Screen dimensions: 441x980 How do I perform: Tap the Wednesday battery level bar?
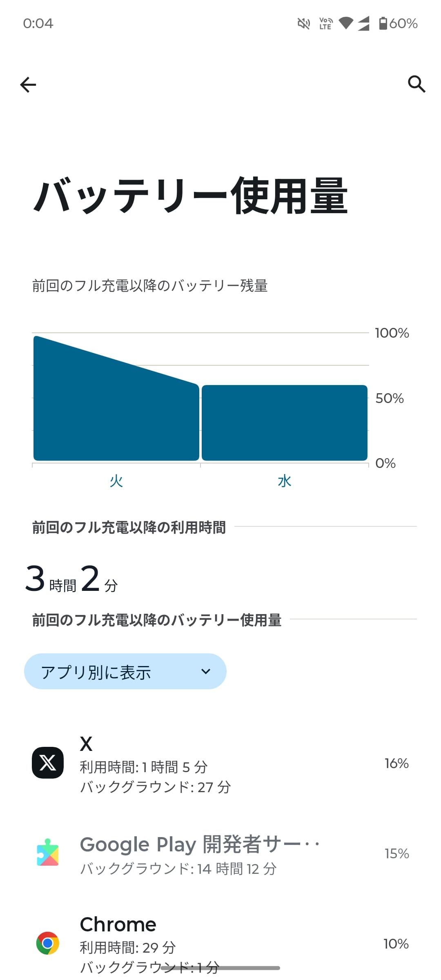[x=285, y=423]
